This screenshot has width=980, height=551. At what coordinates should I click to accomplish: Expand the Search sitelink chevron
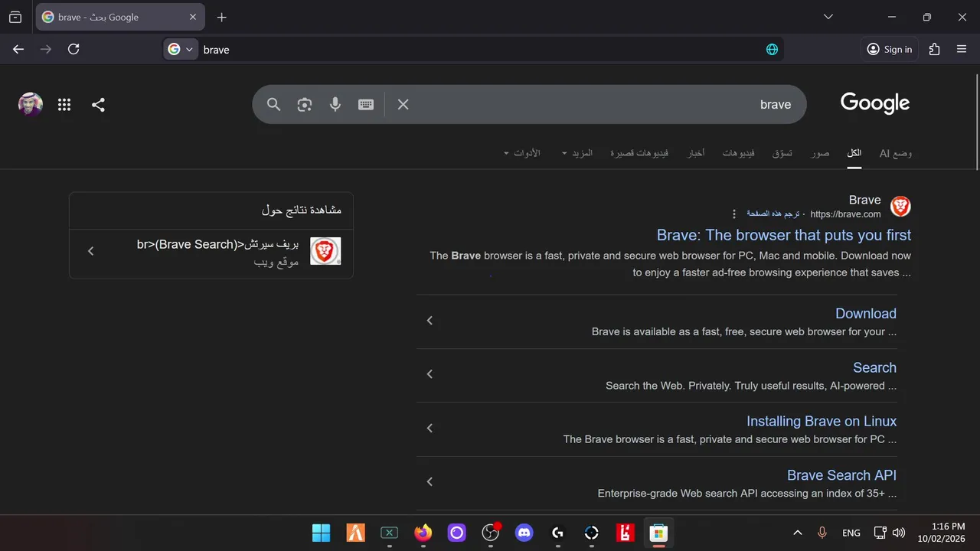(430, 374)
